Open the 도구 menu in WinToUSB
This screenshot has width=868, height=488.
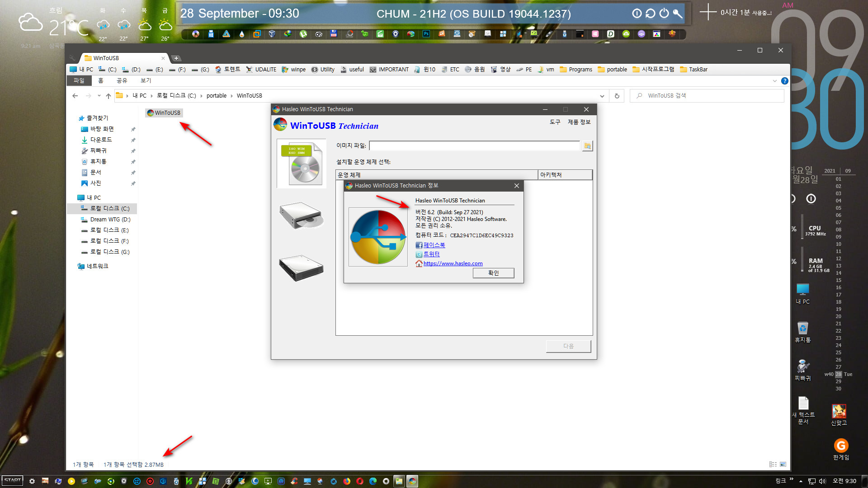[555, 122]
